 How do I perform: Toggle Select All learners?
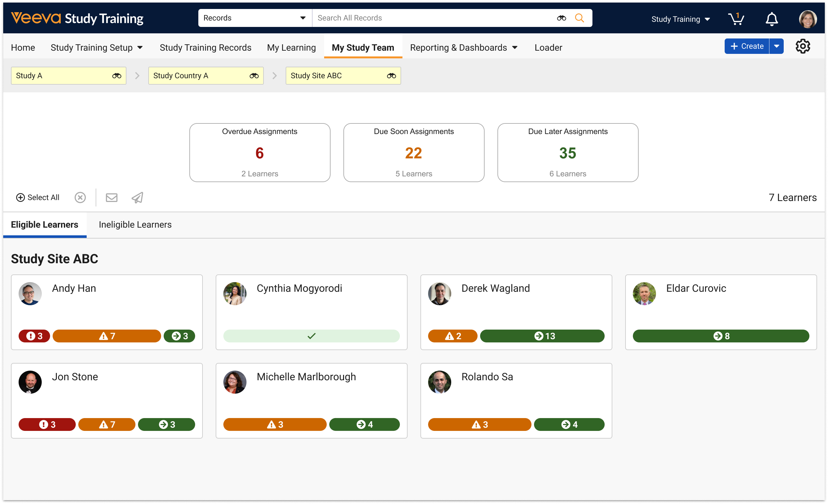[38, 197]
